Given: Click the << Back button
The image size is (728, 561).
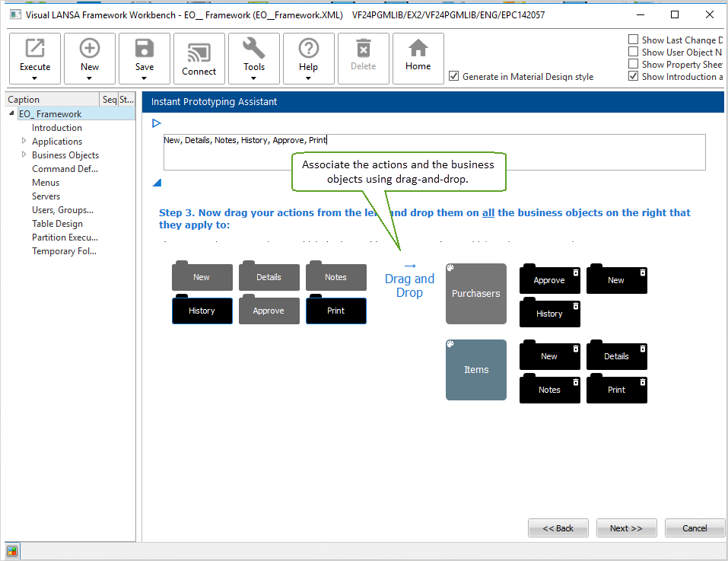Looking at the screenshot, I should [x=558, y=528].
